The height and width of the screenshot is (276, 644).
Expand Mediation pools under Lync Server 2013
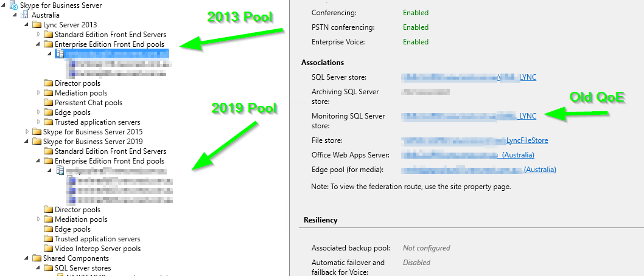38,93
